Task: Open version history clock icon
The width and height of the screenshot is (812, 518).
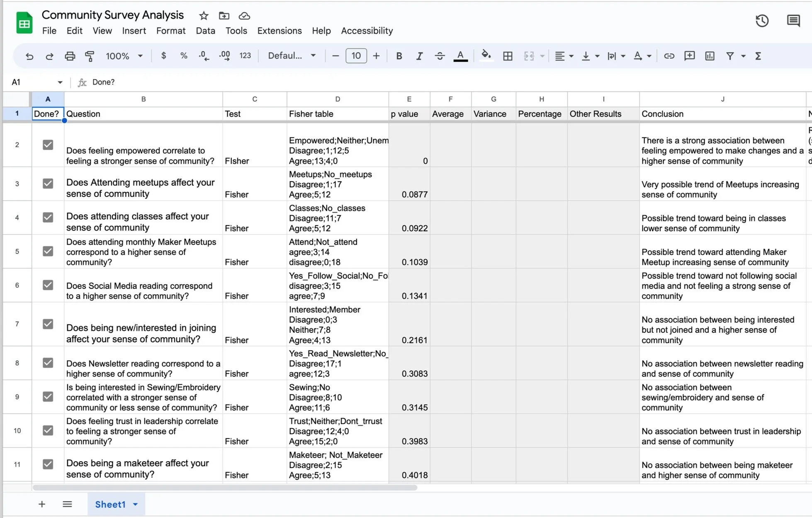Action: pos(762,21)
